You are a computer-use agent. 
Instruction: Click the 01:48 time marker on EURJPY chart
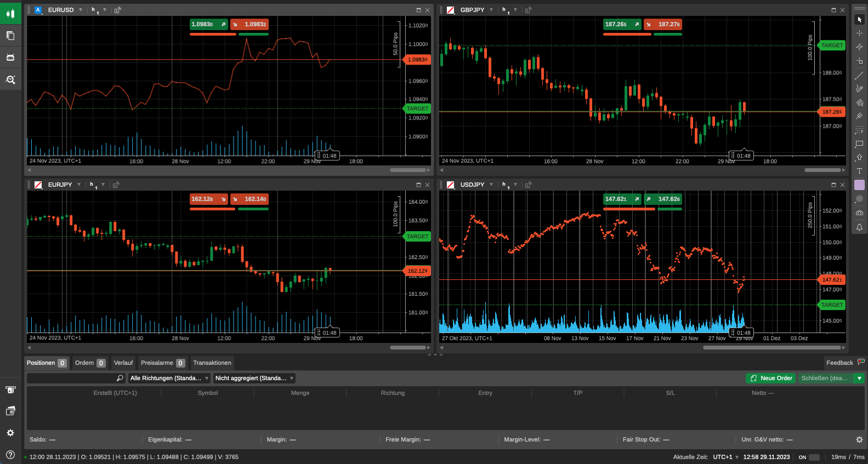coord(327,333)
